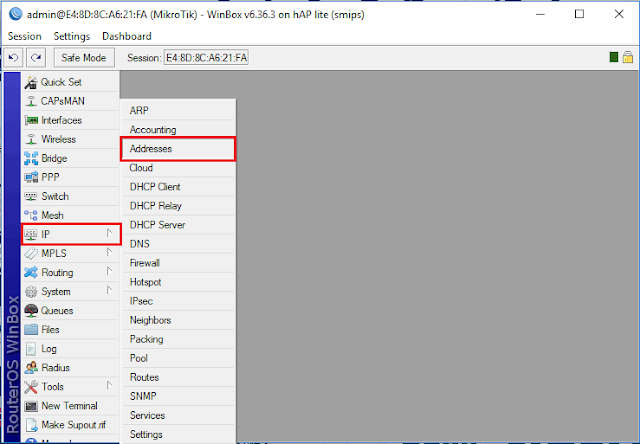Screen dimensions: 640x444
Task: Open DHCP Client from the submenu
Action: tap(178, 187)
